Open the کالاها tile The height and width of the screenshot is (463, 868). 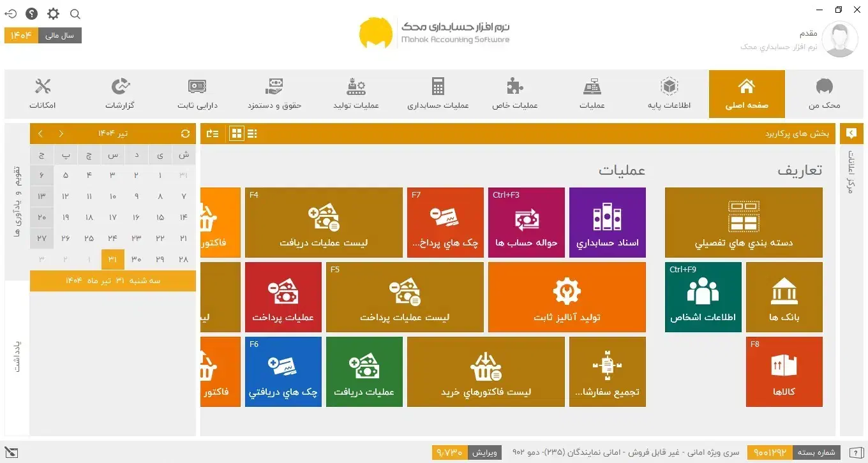tap(784, 372)
